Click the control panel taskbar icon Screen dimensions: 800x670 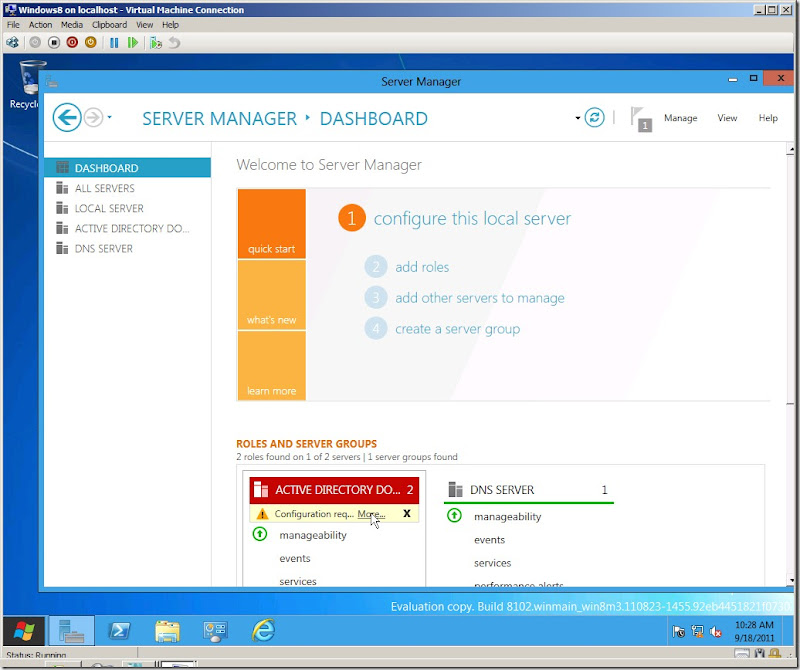pyautogui.click(x=215, y=632)
